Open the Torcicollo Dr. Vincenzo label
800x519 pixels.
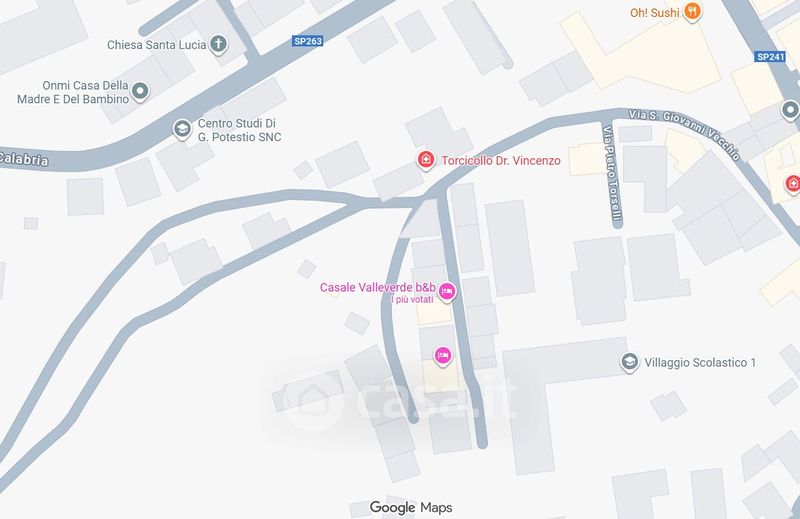[x=501, y=160]
